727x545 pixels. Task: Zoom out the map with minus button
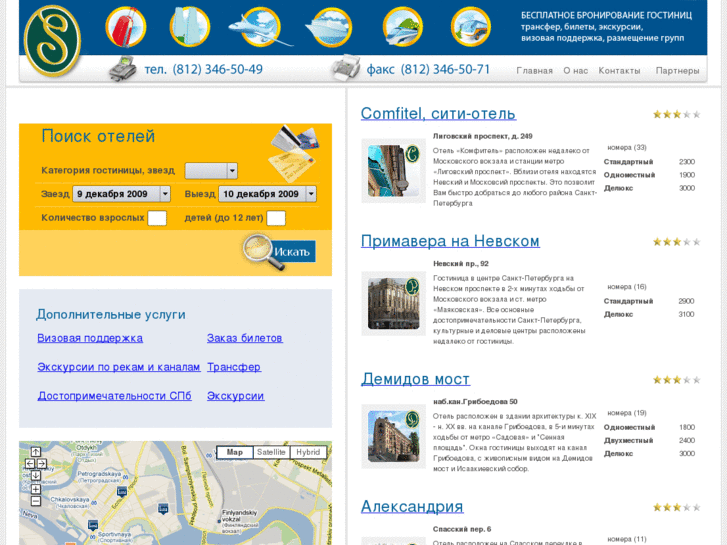click(36, 501)
